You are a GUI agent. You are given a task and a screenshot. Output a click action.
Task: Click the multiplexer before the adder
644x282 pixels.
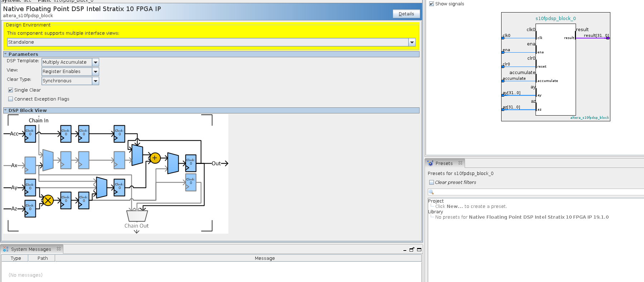[137, 155]
